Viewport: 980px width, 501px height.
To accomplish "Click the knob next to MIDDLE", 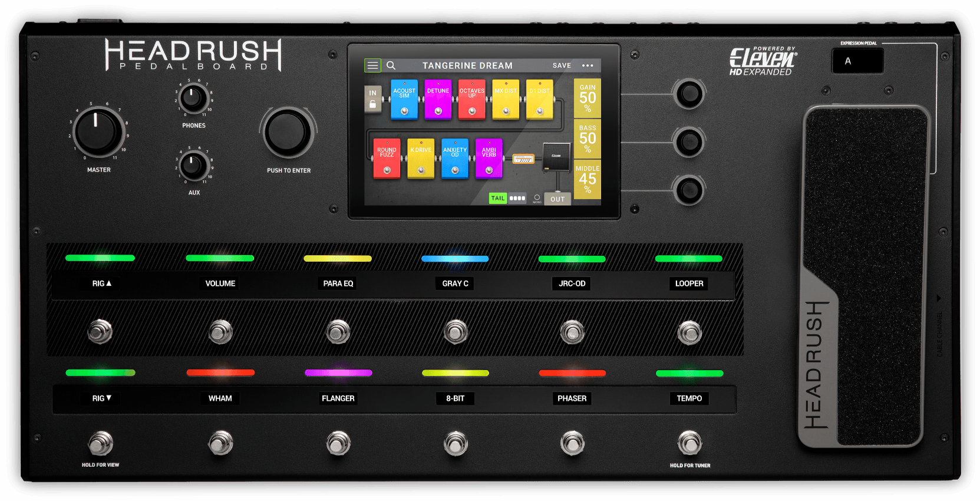I will point(689,190).
